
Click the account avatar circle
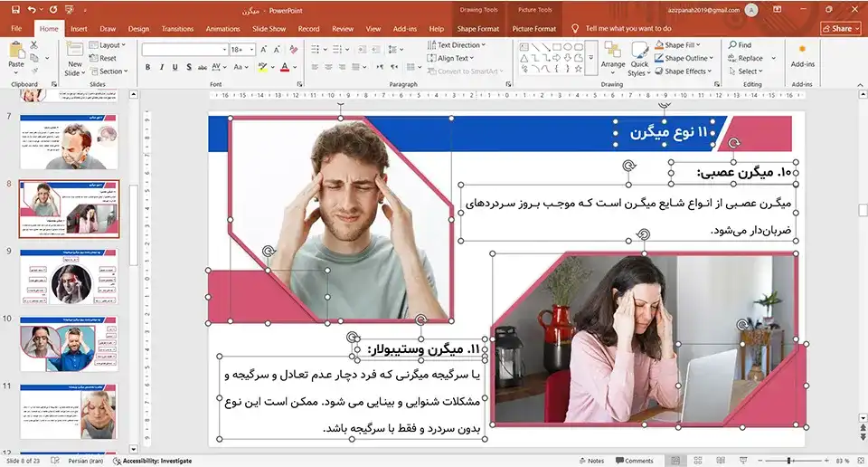751,10
